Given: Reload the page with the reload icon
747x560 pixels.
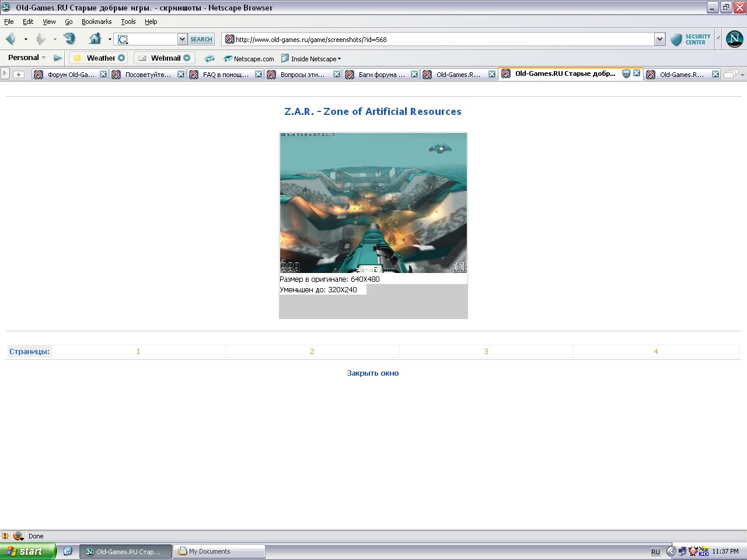Looking at the screenshot, I should (70, 39).
